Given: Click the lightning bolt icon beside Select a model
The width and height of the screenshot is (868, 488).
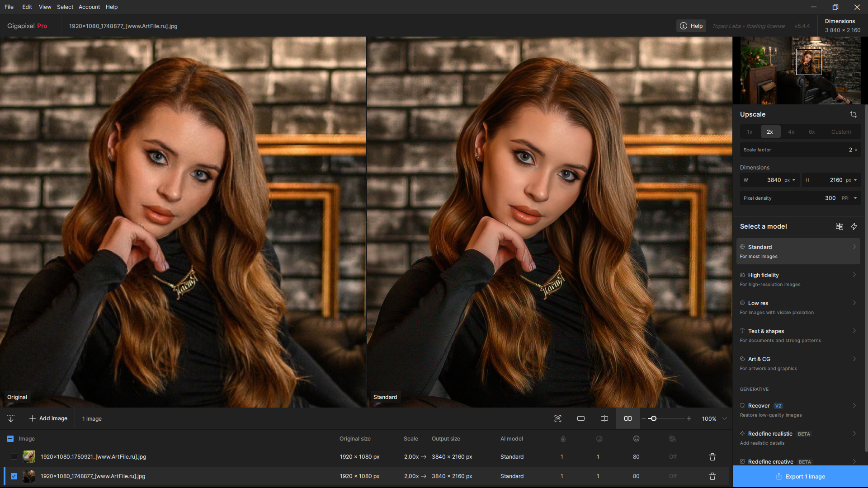Looking at the screenshot, I should [854, 226].
